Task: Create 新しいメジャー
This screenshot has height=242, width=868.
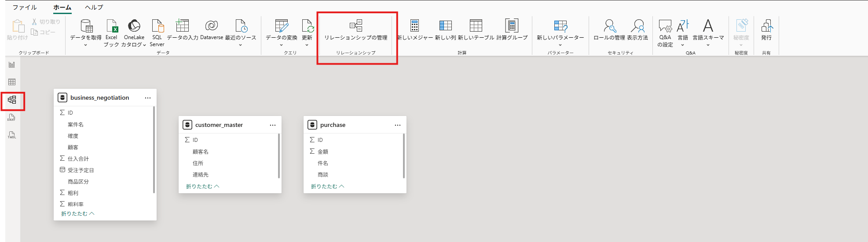Action: (x=415, y=30)
